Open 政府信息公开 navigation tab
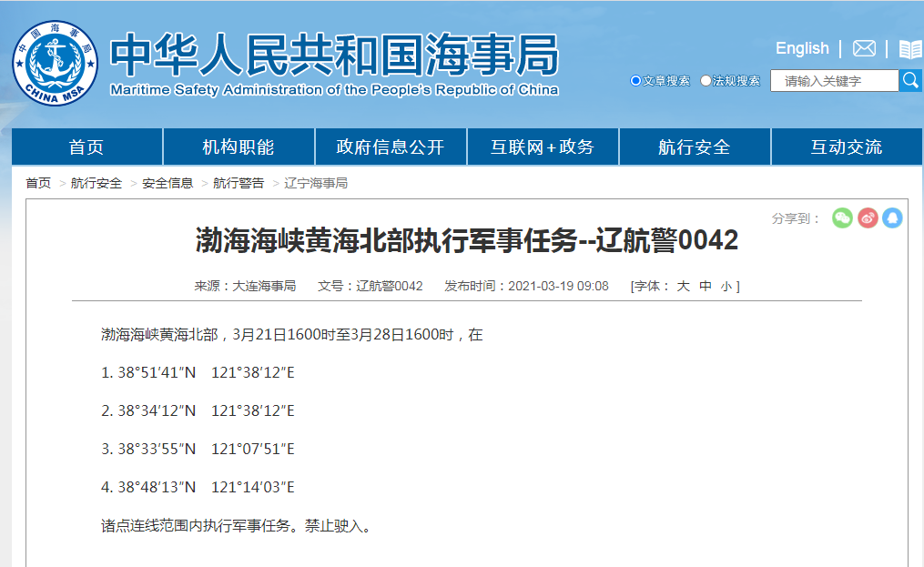924x567 pixels. point(391,147)
